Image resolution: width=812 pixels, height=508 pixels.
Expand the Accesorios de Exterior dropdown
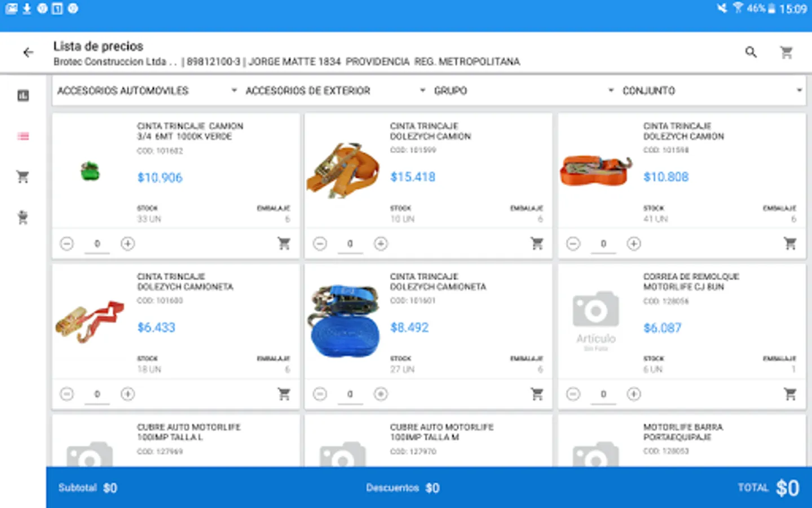[x=335, y=91]
